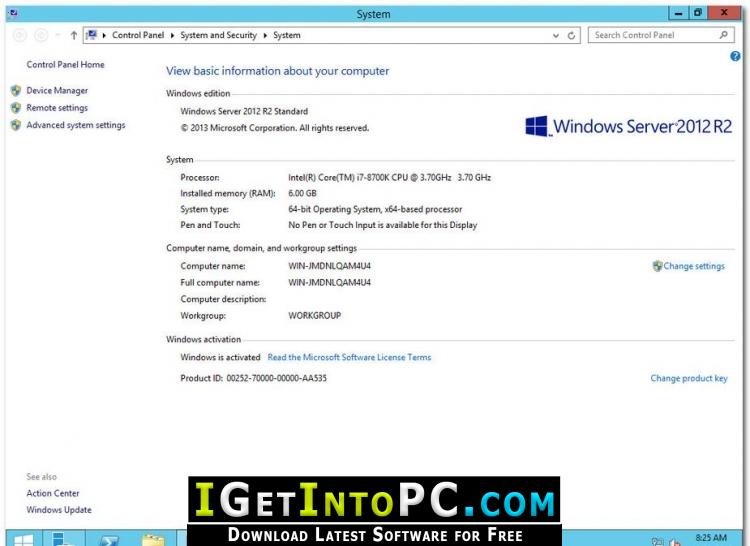Refresh the System page
The image size is (750, 546).
(572, 35)
